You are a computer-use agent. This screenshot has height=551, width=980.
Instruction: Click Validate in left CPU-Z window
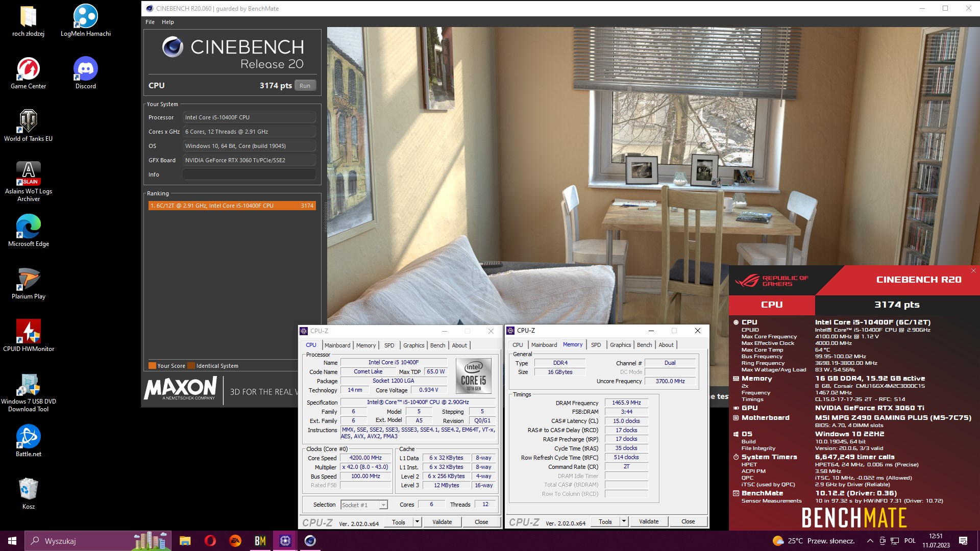[x=442, y=522]
